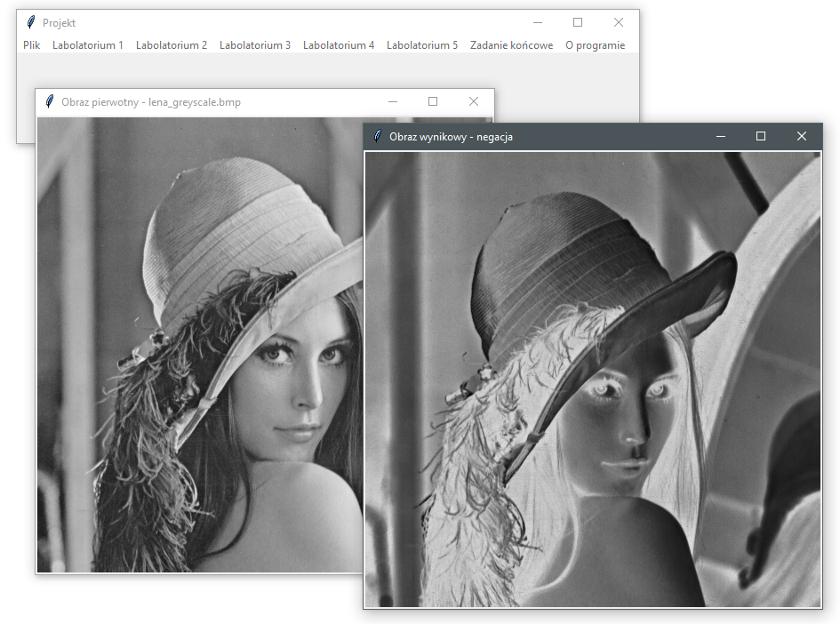Open the Labolatorium 5 menu
Screen dimensions: 840x624
(422, 45)
